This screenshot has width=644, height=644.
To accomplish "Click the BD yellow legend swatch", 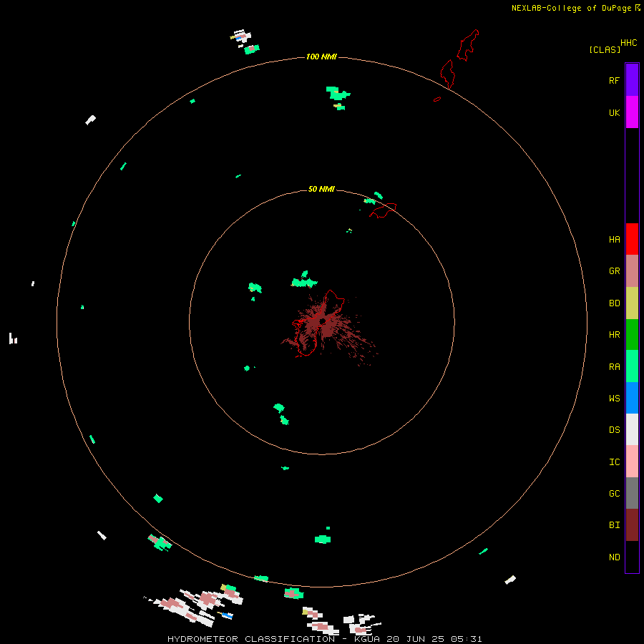I will pyautogui.click(x=632, y=303).
